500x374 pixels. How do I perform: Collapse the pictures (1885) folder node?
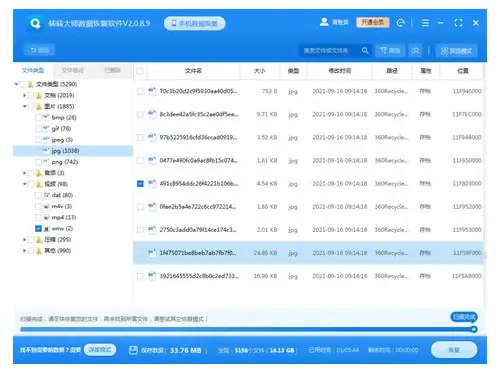24,106
